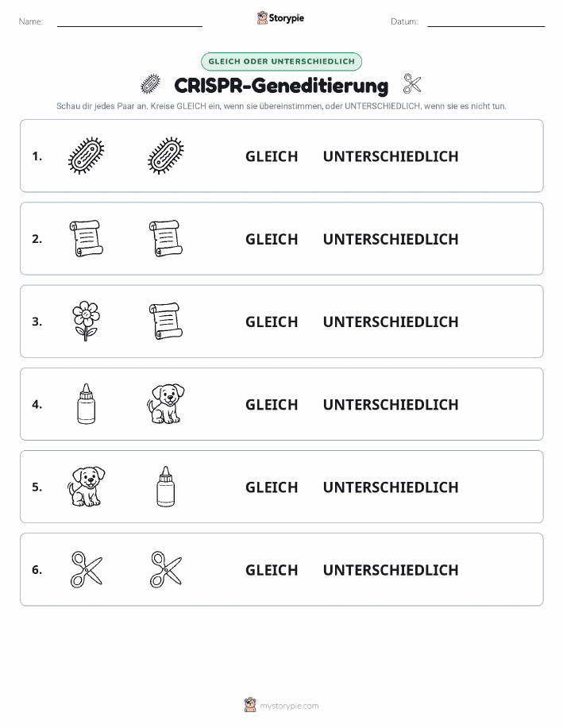The width and height of the screenshot is (563, 728).
Task: Choose GLEICH for pair 2
Action: tap(272, 239)
